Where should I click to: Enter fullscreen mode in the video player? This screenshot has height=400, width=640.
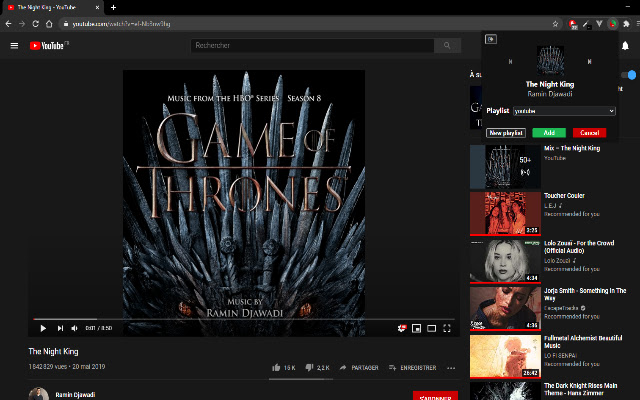(449, 328)
